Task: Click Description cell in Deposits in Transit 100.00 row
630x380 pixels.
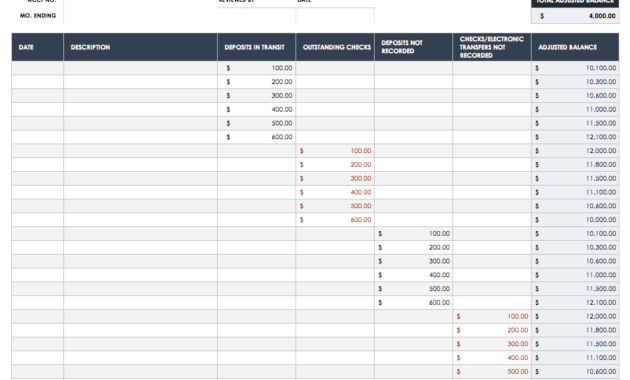Action: 140,68
